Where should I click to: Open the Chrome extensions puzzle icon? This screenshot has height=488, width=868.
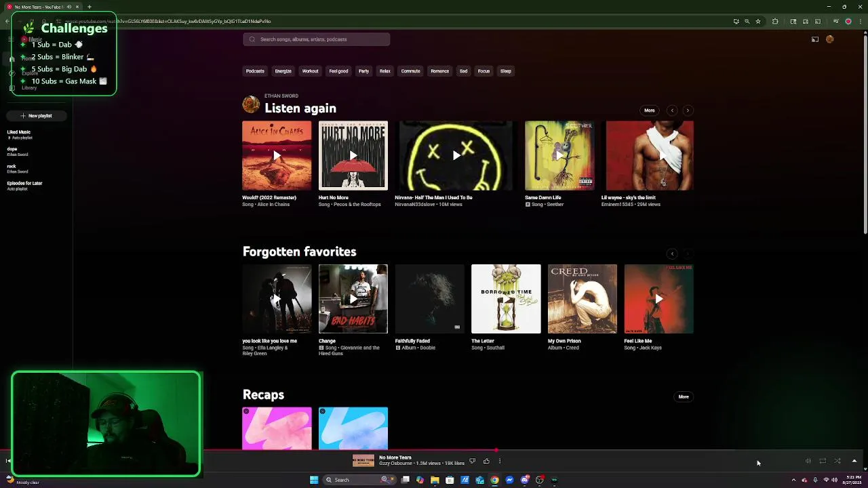click(x=775, y=21)
